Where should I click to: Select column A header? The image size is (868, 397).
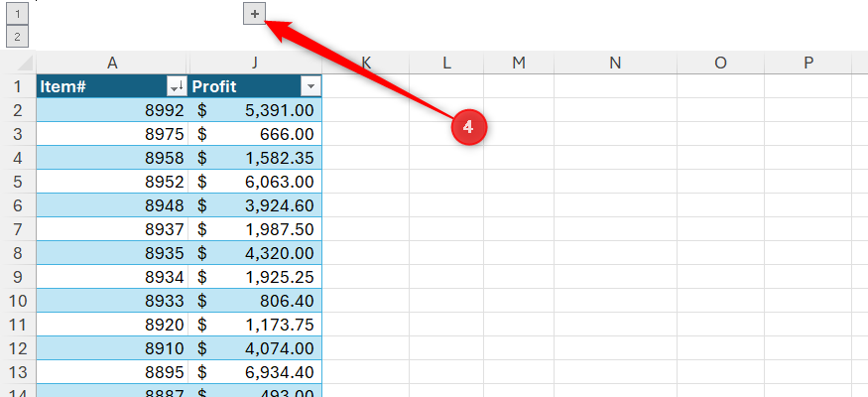tap(112, 63)
